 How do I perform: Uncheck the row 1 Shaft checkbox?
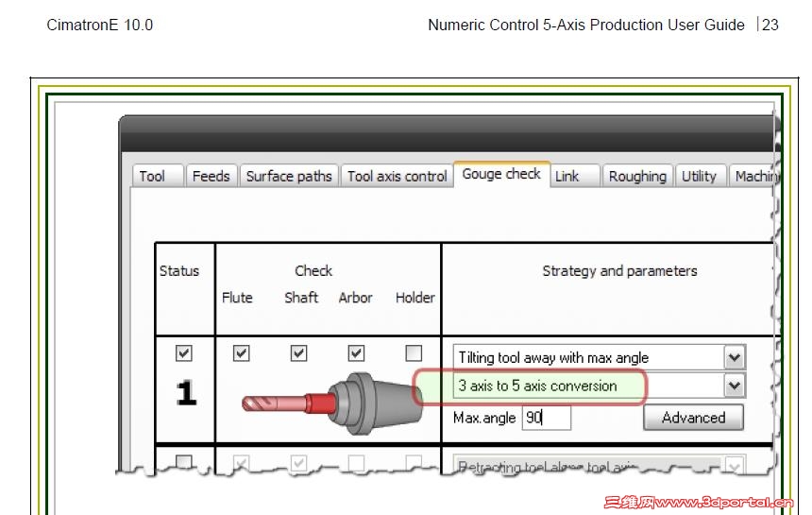[x=298, y=353]
